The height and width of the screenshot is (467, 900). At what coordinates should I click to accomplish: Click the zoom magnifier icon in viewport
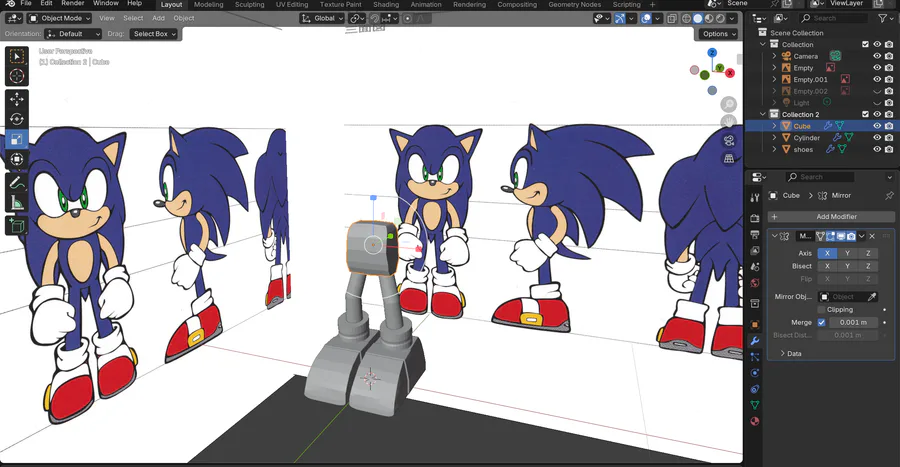click(x=729, y=104)
